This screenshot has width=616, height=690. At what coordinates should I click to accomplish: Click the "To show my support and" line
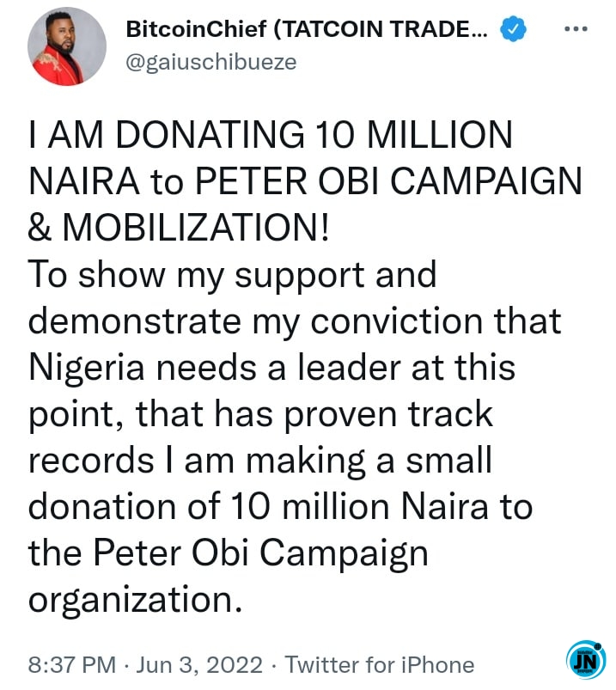(x=233, y=276)
